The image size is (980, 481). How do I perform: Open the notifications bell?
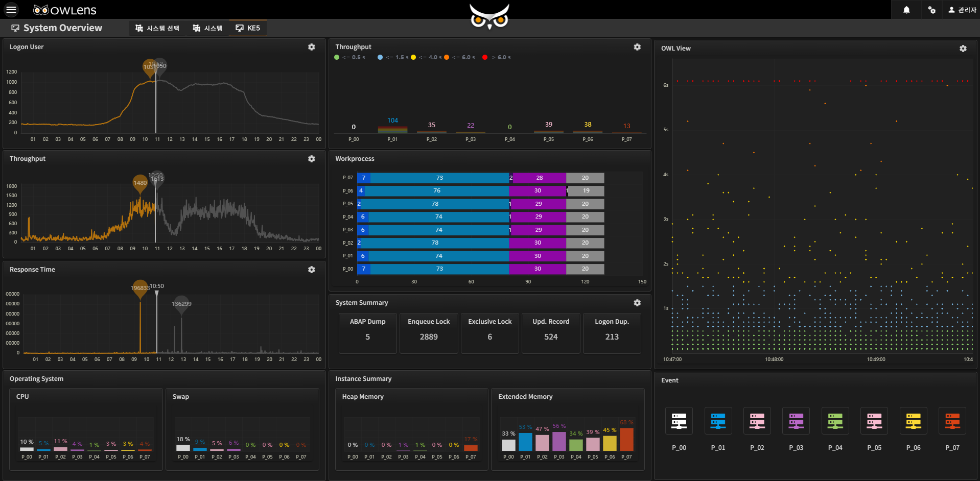point(906,10)
